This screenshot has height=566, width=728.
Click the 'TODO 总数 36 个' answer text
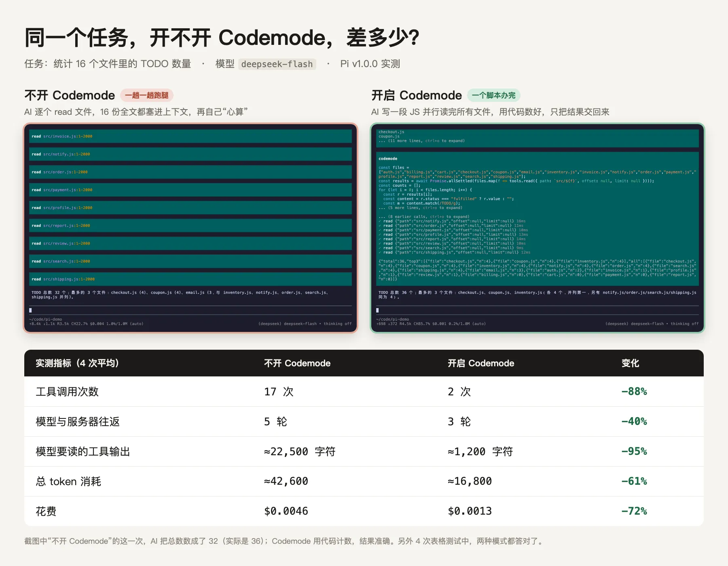coord(537,295)
